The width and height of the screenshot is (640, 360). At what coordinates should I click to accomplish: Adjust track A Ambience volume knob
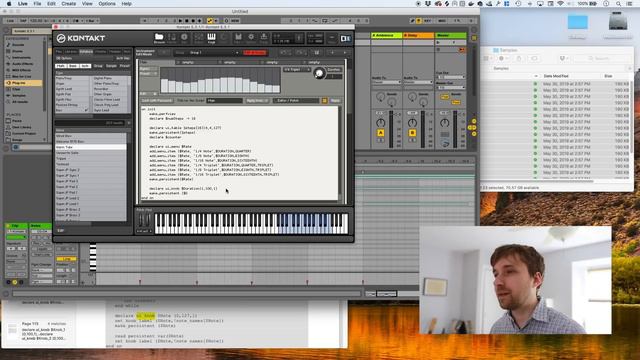click(x=380, y=122)
